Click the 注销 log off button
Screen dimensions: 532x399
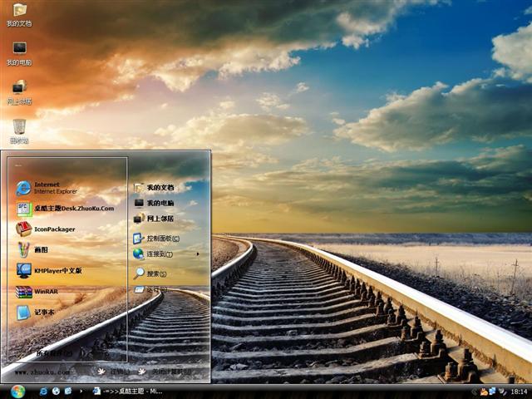pos(115,372)
